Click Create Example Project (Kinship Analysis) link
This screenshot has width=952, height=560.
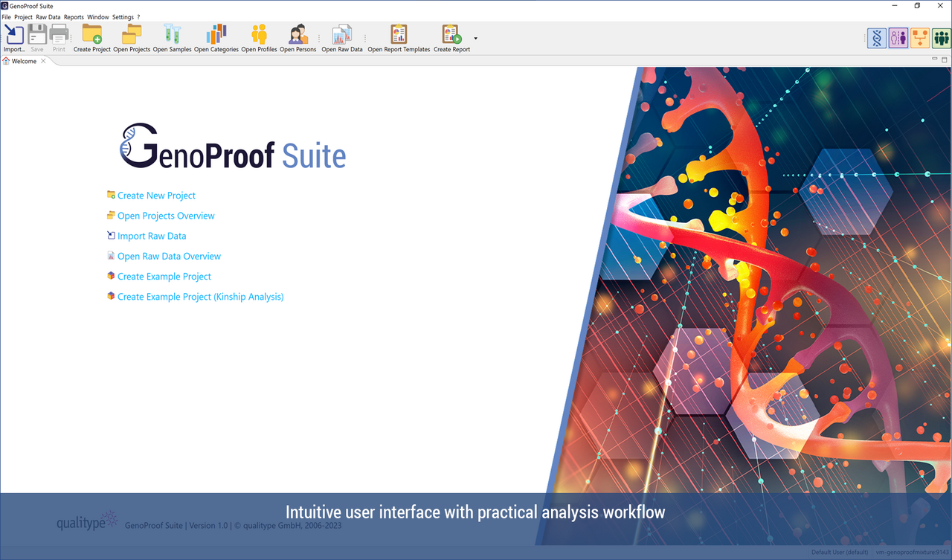(201, 297)
